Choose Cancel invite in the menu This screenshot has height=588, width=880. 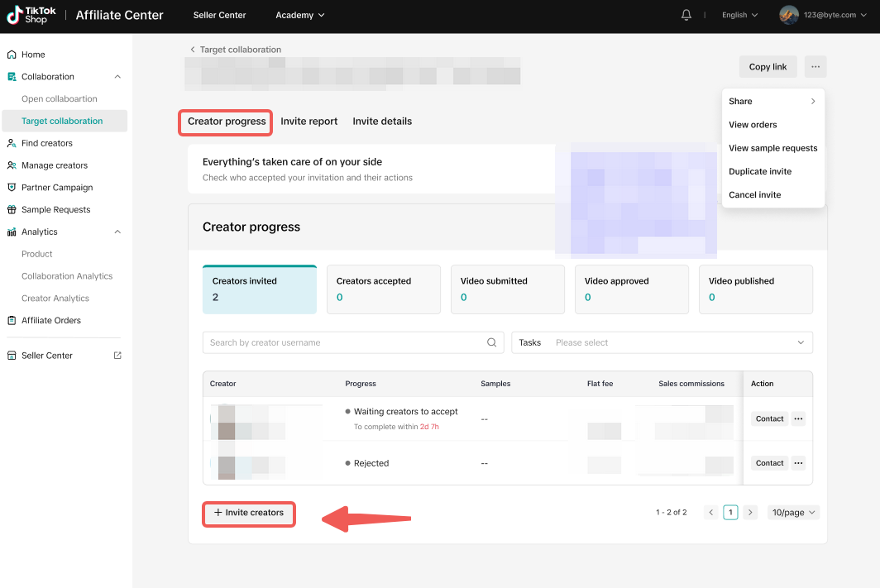(754, 195)
